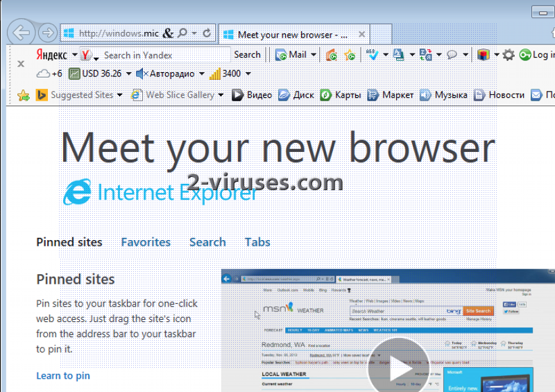The width and height of the screenshot is (555, 392).
Task: Click the browser Forward arrow button
Action: point(47,33)
